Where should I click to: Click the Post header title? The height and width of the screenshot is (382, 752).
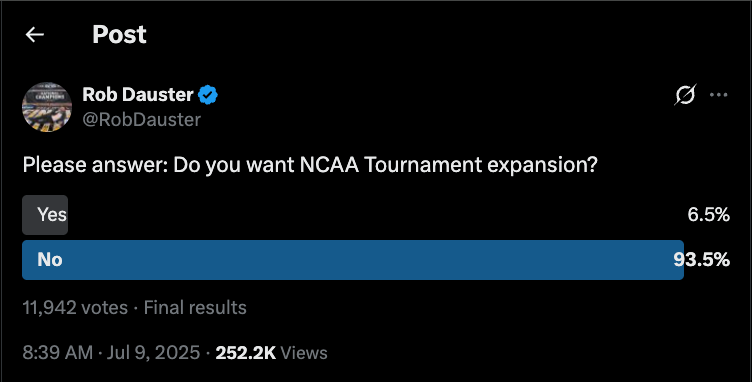(119, 35)
